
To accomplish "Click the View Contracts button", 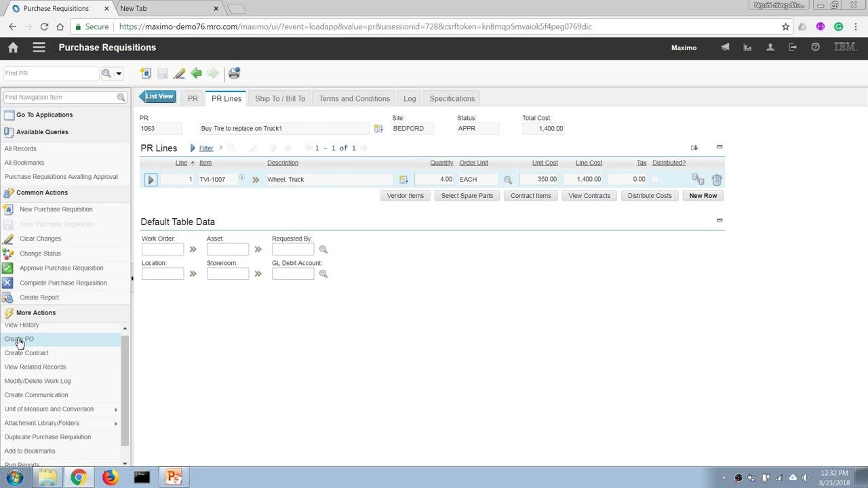I will coord(589,196).
